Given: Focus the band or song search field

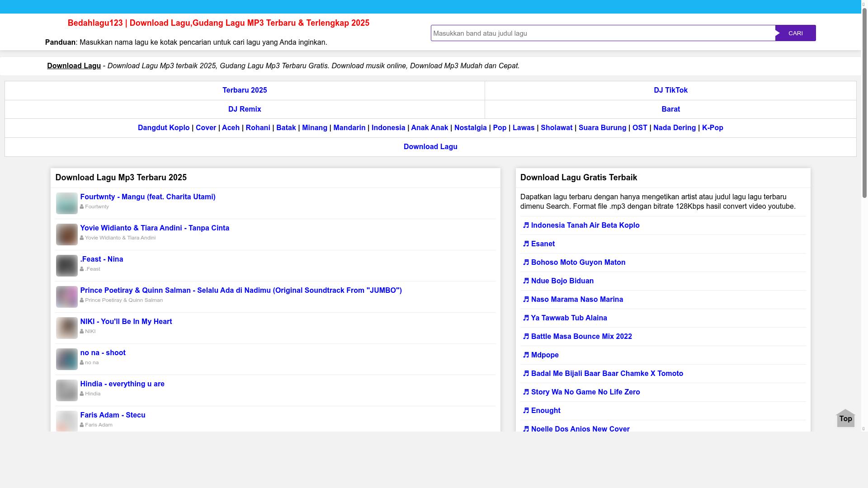Looking at the screenshot, I should 603,33.
